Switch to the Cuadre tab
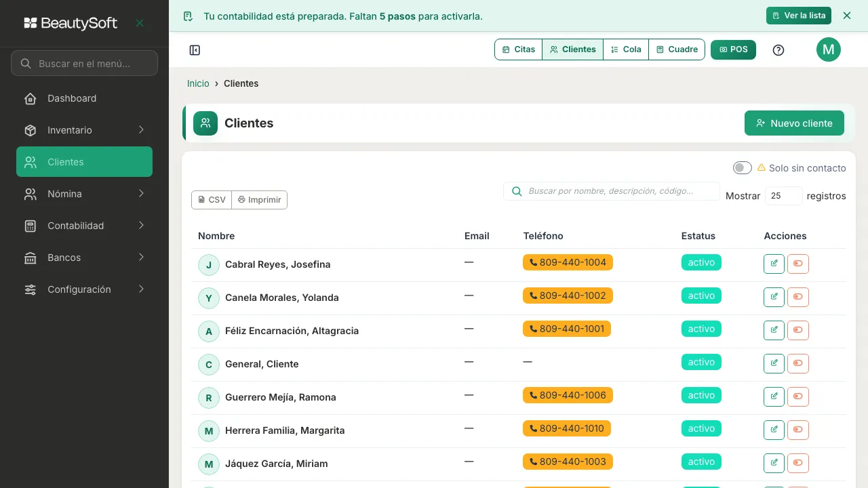 (677, 49)
